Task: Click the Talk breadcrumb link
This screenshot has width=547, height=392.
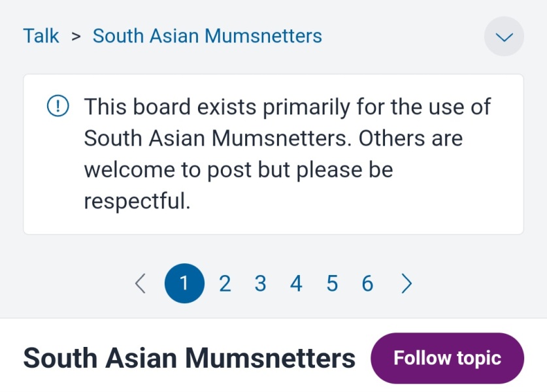Action: pyautogui.click(x=41, y=36)
